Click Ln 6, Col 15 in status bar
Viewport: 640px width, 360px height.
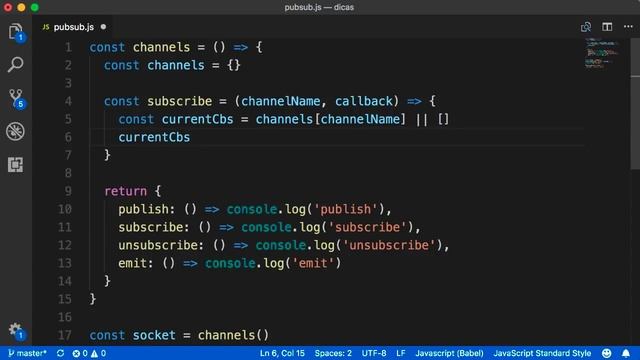point(282,353)
